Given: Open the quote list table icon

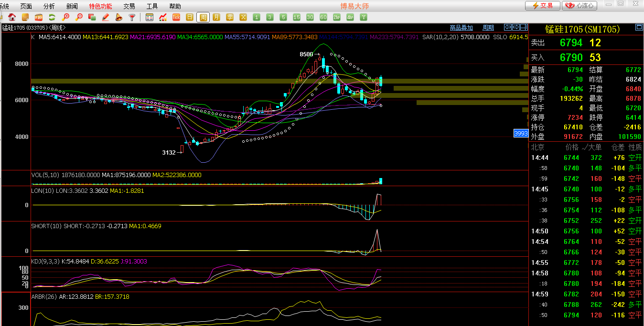Looking at the screenshot, I should [150, 17].
